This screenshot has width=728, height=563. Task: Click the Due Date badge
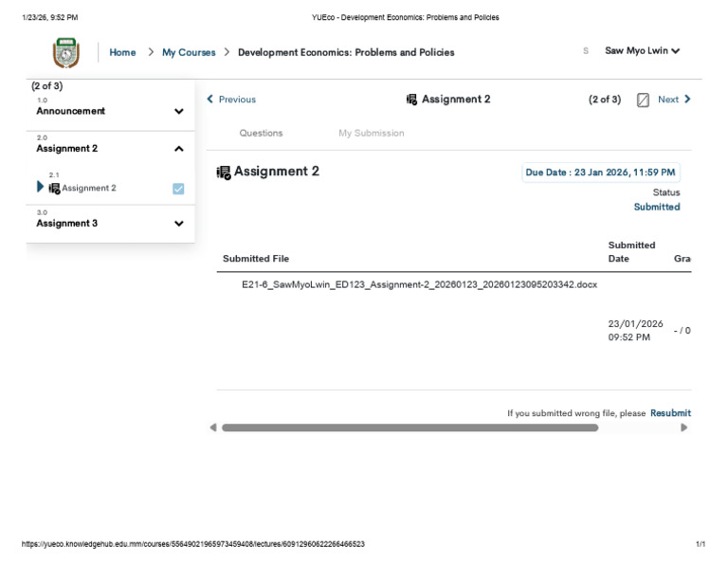(x=601, y=173)
